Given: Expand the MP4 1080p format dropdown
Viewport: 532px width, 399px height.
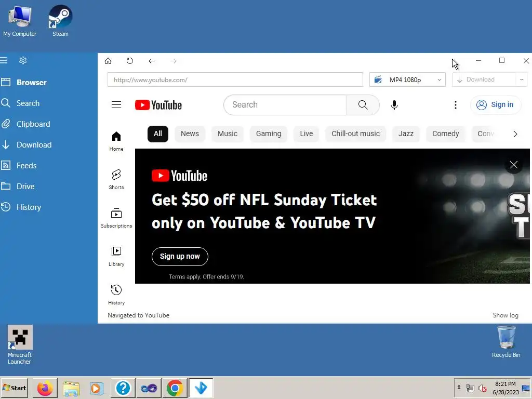Looking at the screenshot, I should point(407,79).
